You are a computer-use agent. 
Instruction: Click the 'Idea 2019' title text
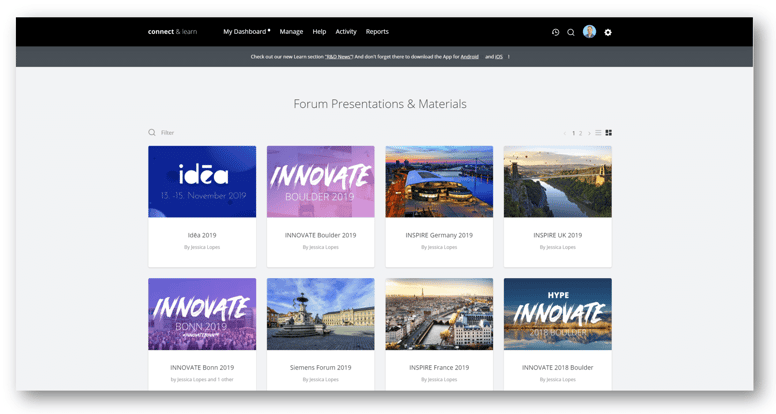202,235
